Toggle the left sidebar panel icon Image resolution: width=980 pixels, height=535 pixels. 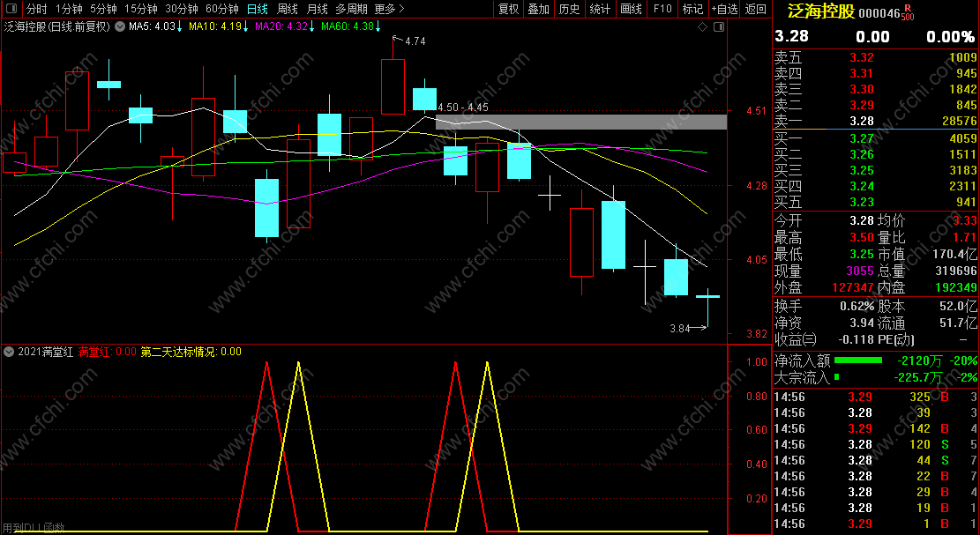(x=11, y=9)
